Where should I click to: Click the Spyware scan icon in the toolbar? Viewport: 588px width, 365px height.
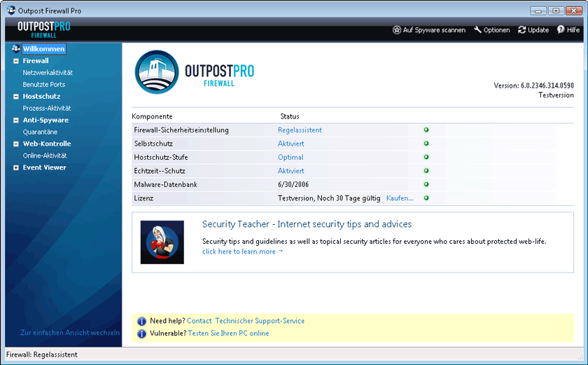click(x=396, y=29)
